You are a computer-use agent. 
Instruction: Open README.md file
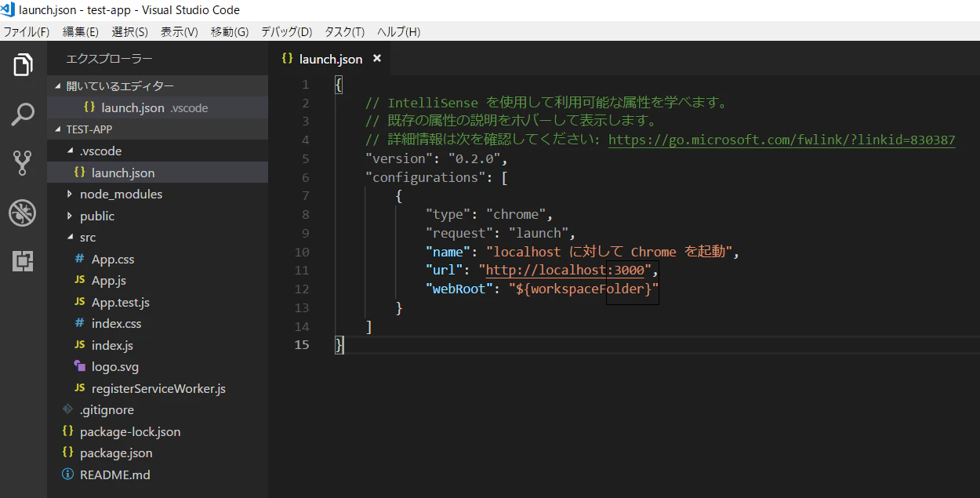click(115, 474)
